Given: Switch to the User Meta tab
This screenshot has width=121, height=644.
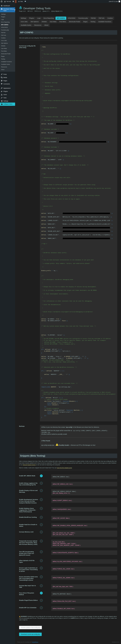Looking at the screenshot, I should click(53, 22).
